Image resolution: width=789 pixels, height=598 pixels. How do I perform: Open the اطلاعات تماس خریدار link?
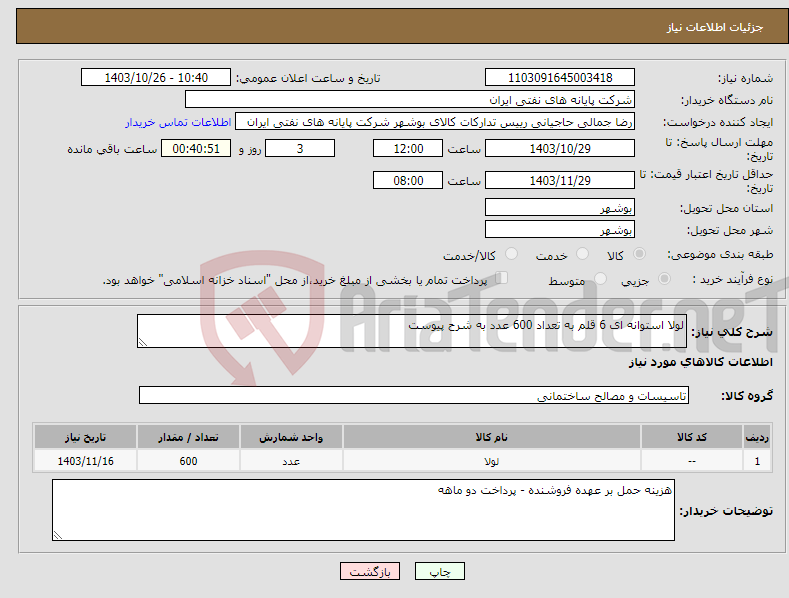(178, 122)
